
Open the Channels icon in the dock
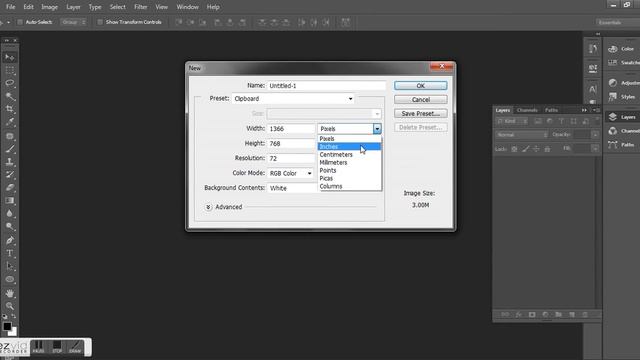coord(613,131)
